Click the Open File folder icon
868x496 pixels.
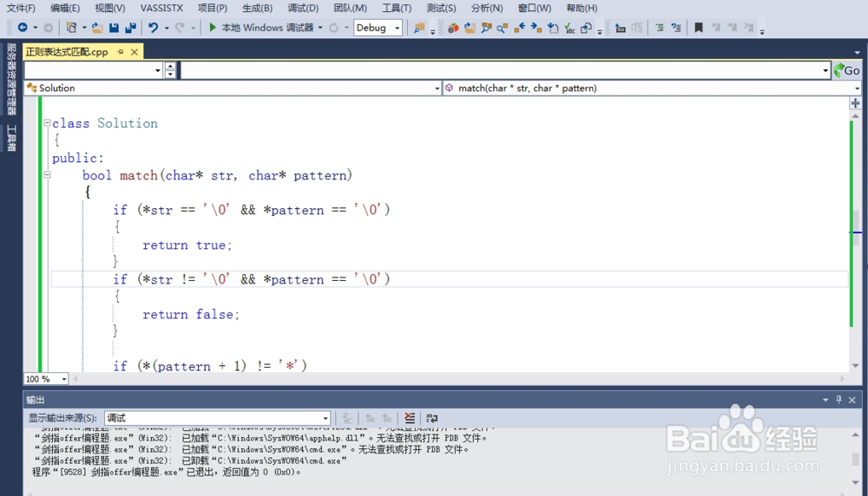coord(97,27)
